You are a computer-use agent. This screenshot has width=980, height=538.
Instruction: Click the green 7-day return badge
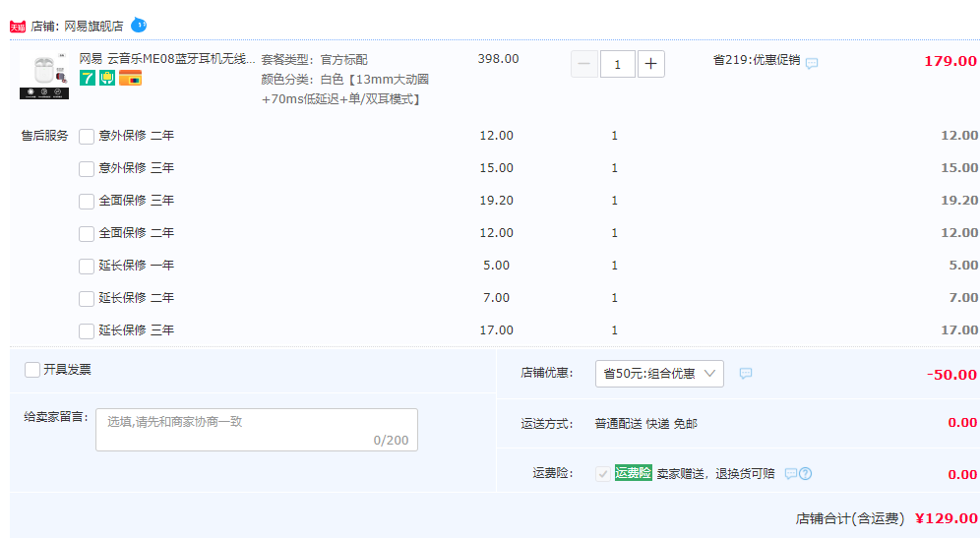tap(88, 78)
